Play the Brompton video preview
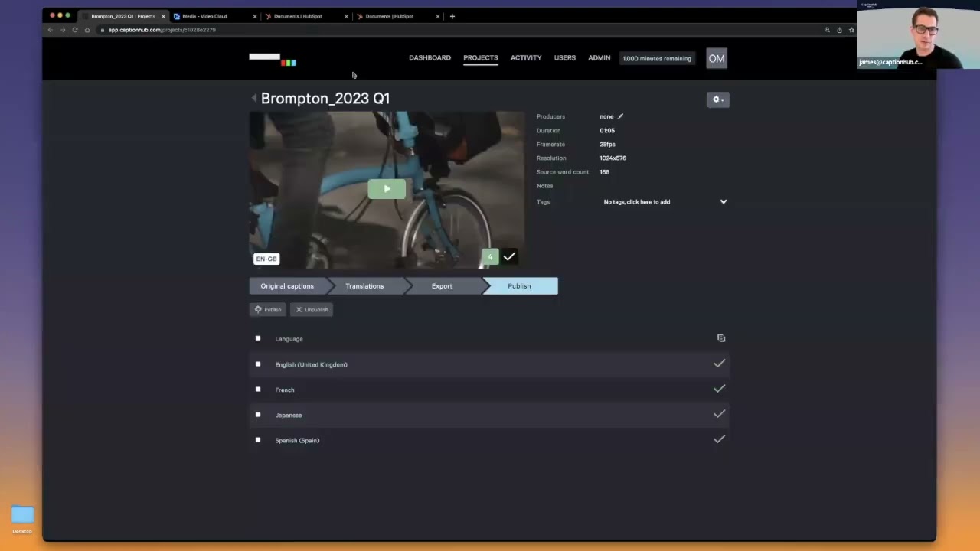Image resolution: width=980 pixels, height=551 pixels. coord(387,188)
